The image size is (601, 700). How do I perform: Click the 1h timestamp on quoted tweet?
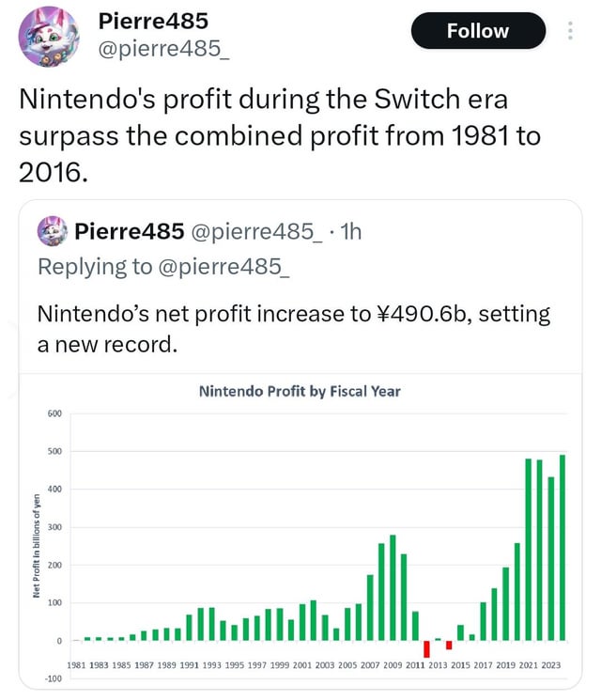point(350,232)
